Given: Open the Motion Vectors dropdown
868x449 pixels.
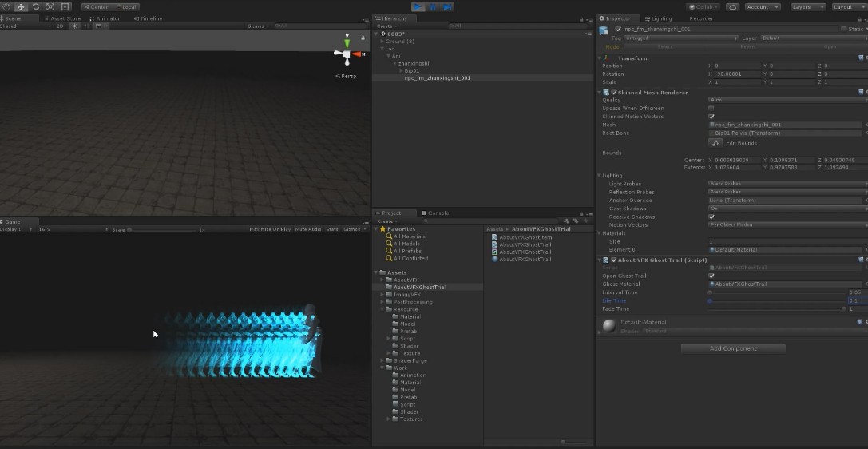Looking at the screenshot, I should 787,225.
